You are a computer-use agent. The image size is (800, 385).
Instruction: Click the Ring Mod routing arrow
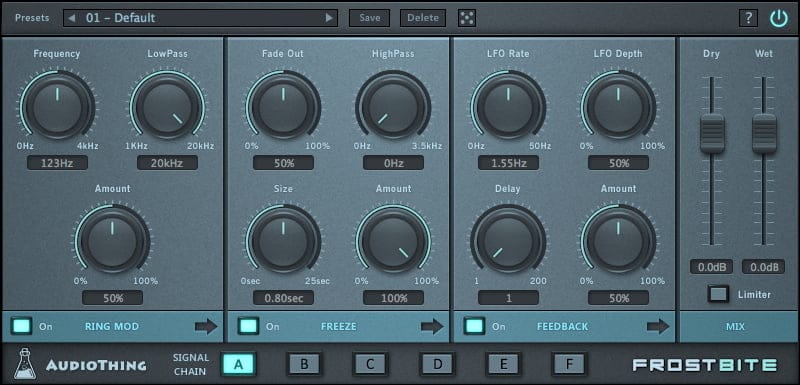pyautogui.click(x=206, y=326)
